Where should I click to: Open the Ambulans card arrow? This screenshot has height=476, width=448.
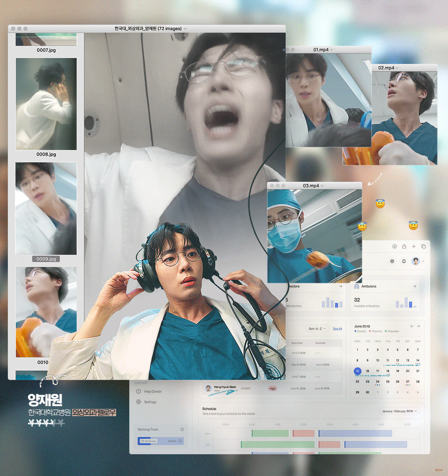(x=414, y=287)
